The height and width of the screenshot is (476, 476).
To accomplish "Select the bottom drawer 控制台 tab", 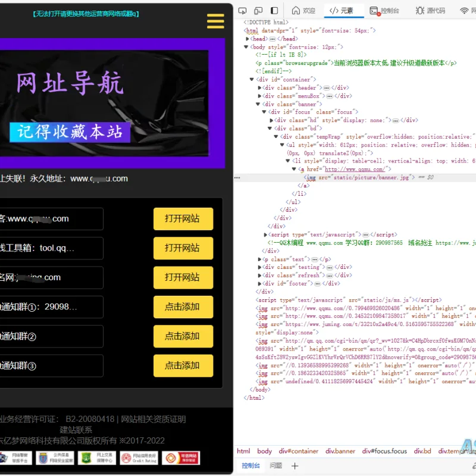I will [250, 465].
